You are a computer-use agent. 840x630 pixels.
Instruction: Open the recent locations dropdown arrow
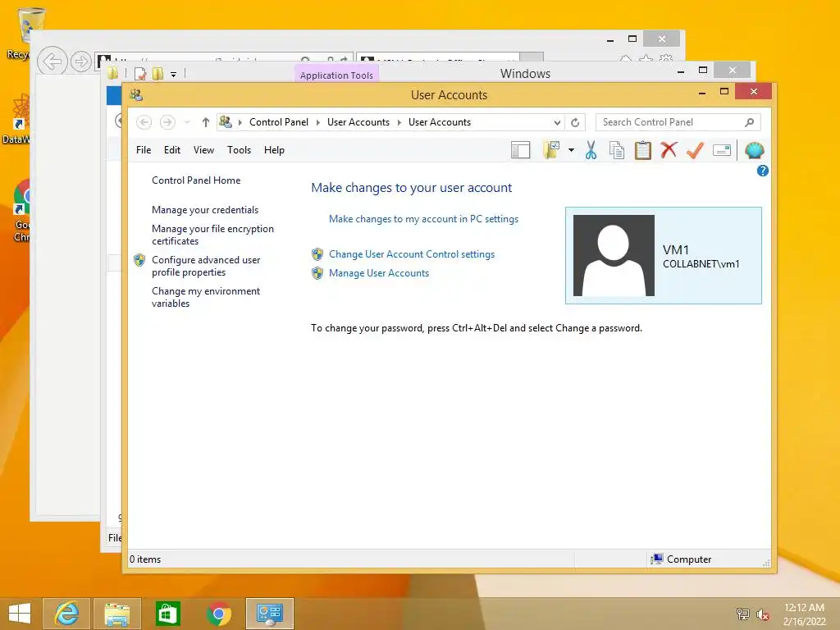[x=187, y=123]
